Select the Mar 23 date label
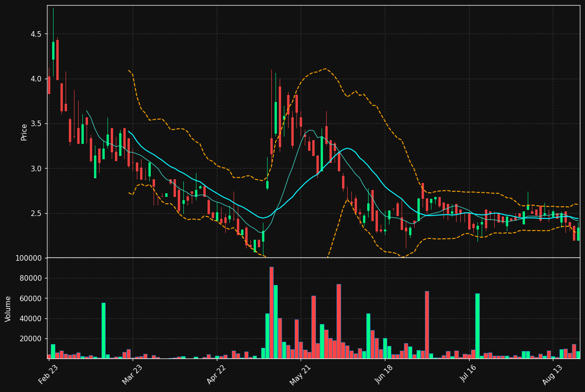This screenshot has width=585, height=392. [x=132, y=374]
